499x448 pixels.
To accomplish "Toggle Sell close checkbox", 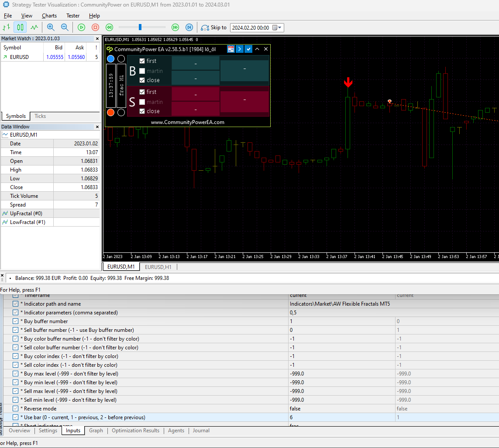I will [x=142, y=111].
